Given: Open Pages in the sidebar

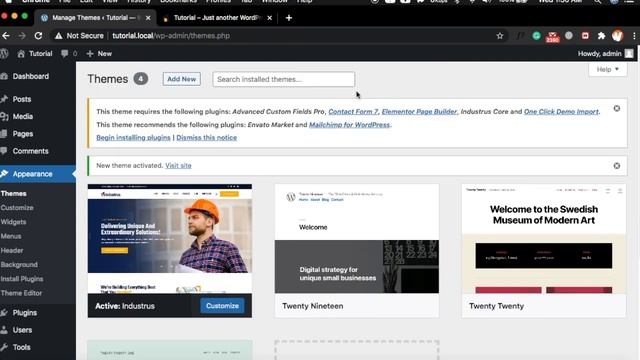Looking at the screenshot, I should tap(22, 134).
